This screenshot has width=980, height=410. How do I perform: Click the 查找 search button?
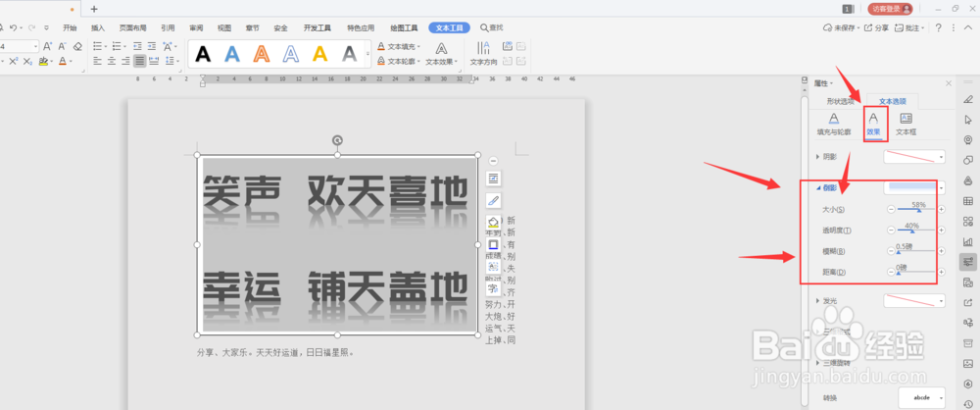(492, 27)
